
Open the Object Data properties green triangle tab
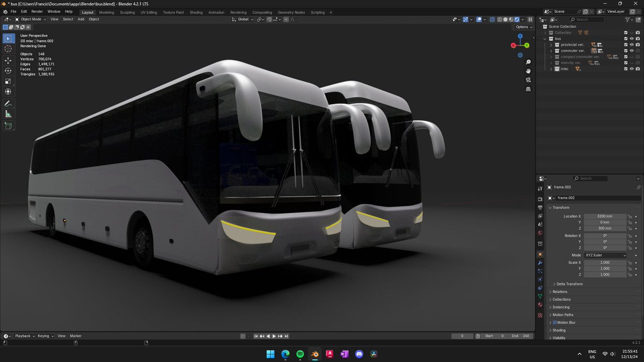pyautogui.click(x=540, y=297)
